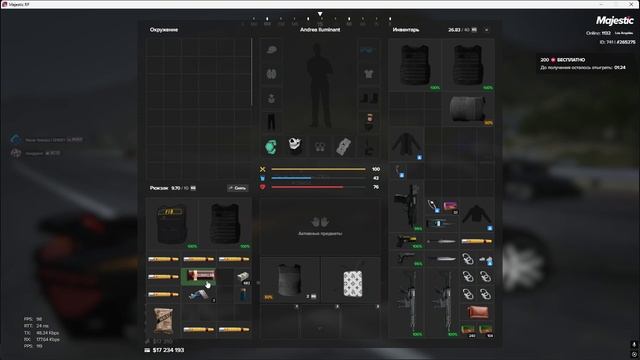The image size is (640, 360).
Task: Select the MRE ration bag in backpack
Action: 163,321
